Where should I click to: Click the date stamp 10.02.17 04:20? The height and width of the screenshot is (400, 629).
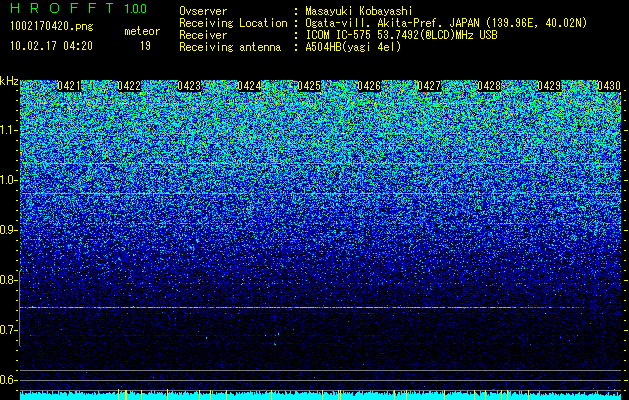(x=51, y=46)
